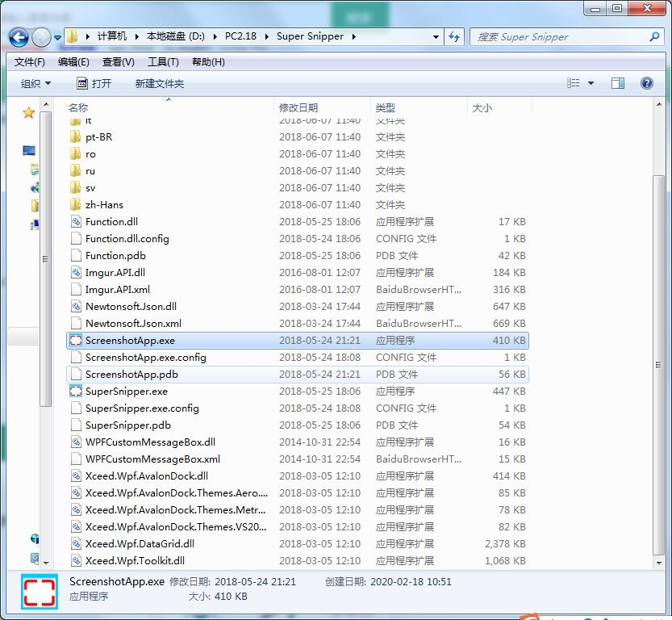Click the search Super Snipper input field
This screenshot has width=672, height=620.
tap(557, 37)
